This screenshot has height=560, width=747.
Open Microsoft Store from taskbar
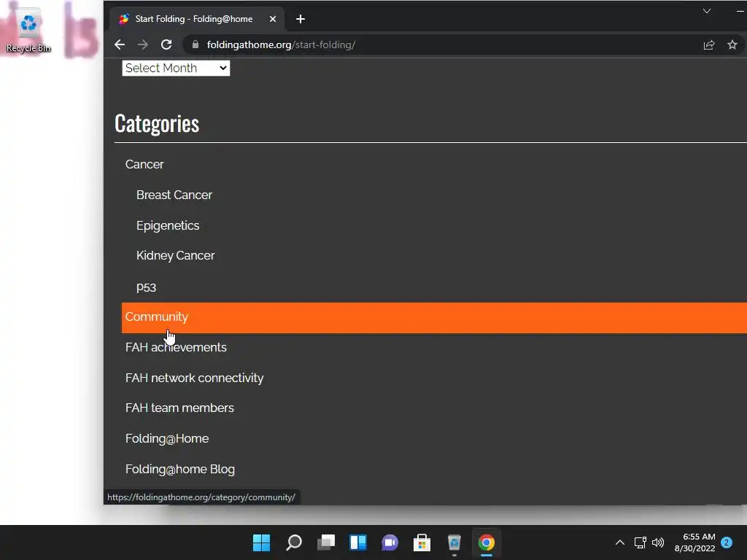tap(422, 542)
